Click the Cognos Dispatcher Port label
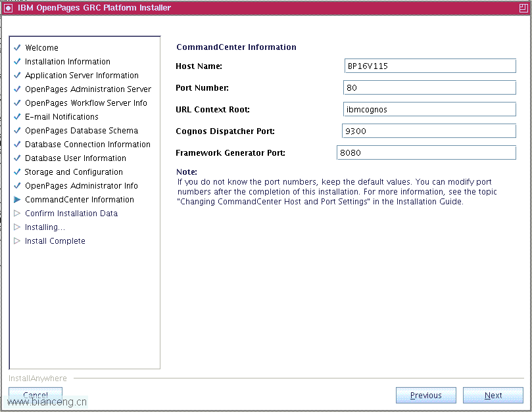This screenshot has width=532, height=412. [226, 131]
